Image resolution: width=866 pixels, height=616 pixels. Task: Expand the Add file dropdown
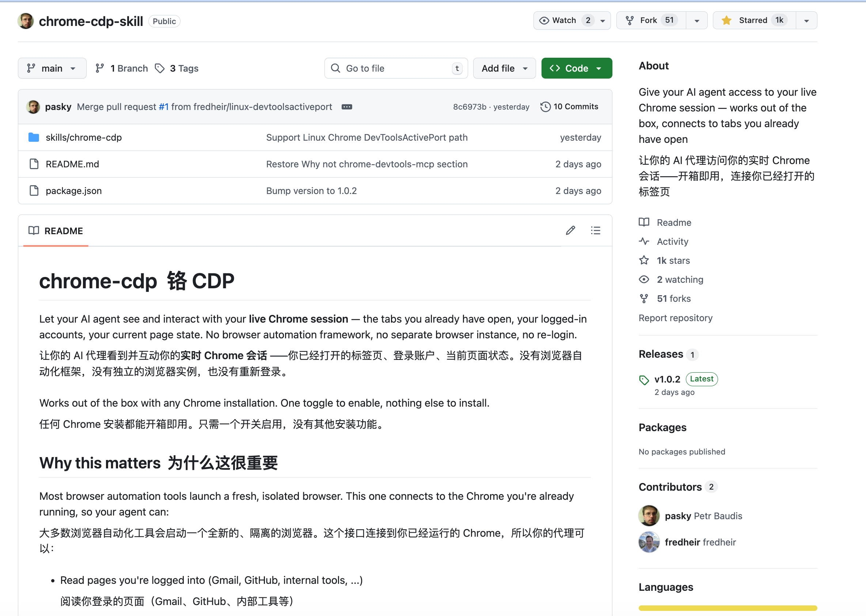coord(504,68)
